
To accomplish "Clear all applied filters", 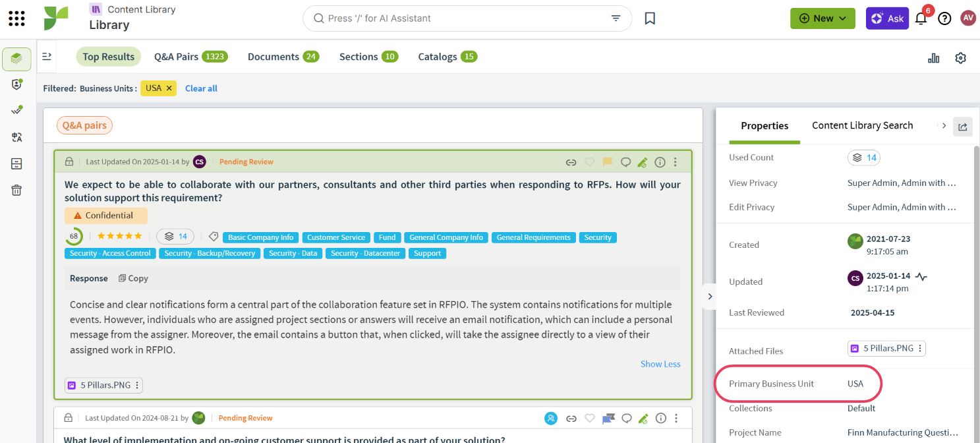I will point(201,88).
